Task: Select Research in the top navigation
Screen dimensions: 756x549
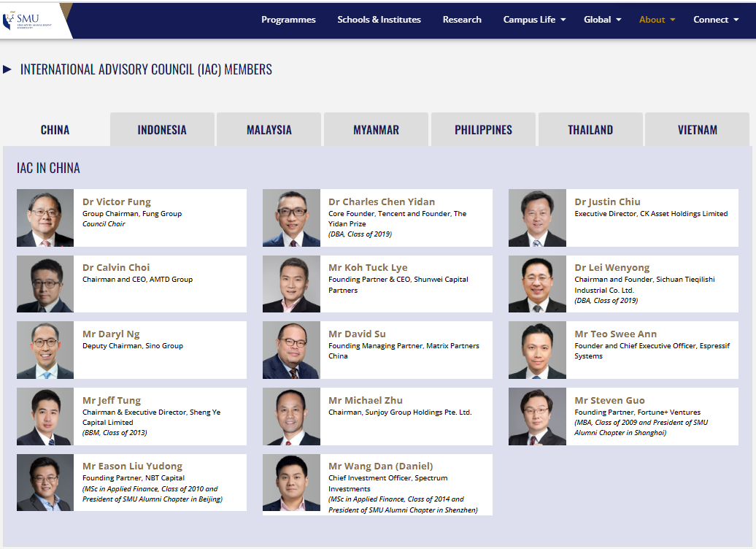Action: tap(462, 20)
